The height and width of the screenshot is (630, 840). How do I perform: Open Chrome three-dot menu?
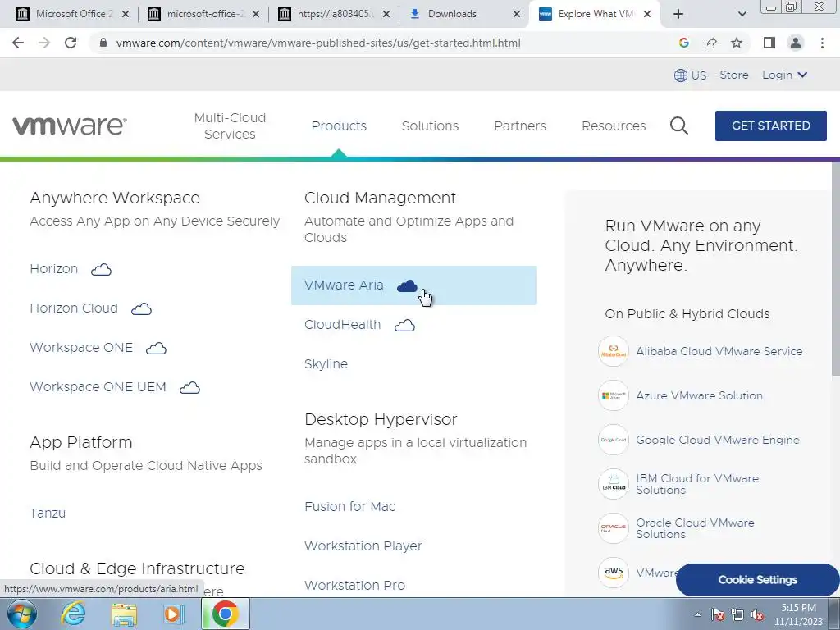point(822,43)
